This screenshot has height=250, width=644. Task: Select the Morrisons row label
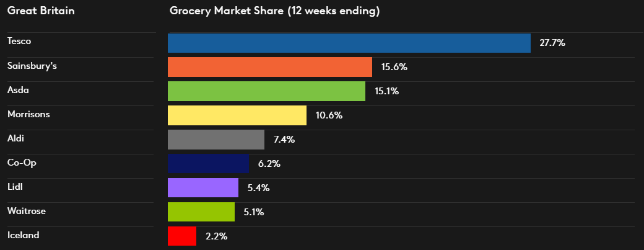pyautogui.click(x=28, y=114)
